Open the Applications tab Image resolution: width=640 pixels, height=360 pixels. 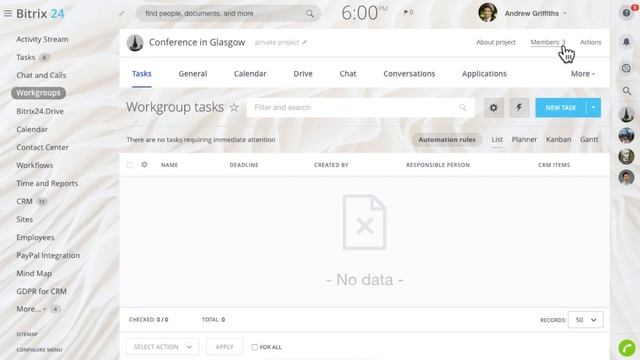[484, 74]
